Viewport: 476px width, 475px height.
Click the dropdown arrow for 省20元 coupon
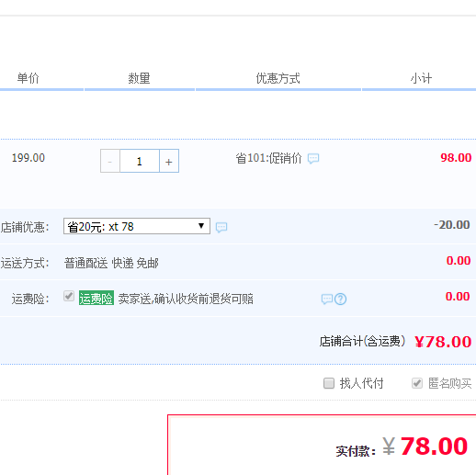[x=201, y=226]
